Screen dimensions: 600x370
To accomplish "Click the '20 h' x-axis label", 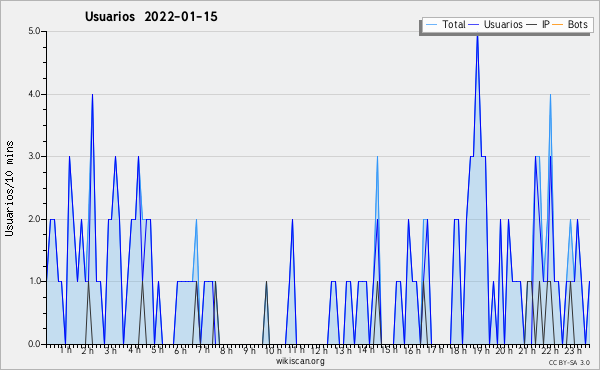I will (x=504, y=351).
